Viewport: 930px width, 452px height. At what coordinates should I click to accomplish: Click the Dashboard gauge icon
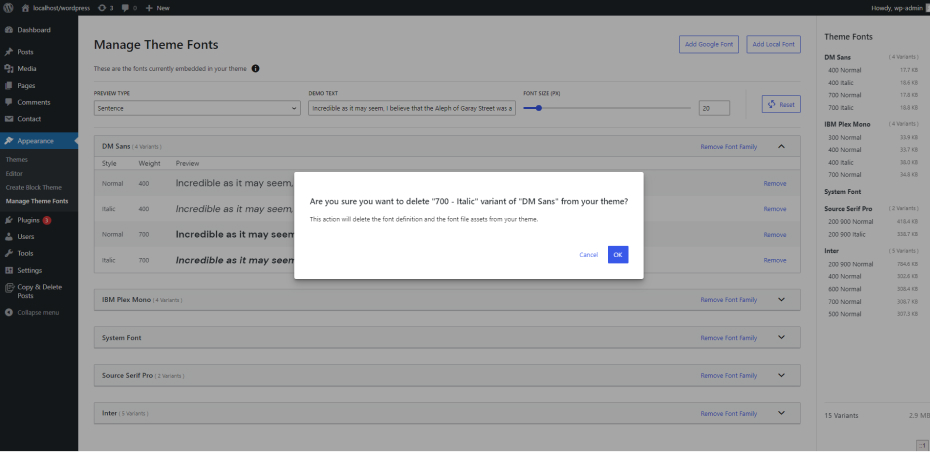pyautogui.click(x=9, y=30)
